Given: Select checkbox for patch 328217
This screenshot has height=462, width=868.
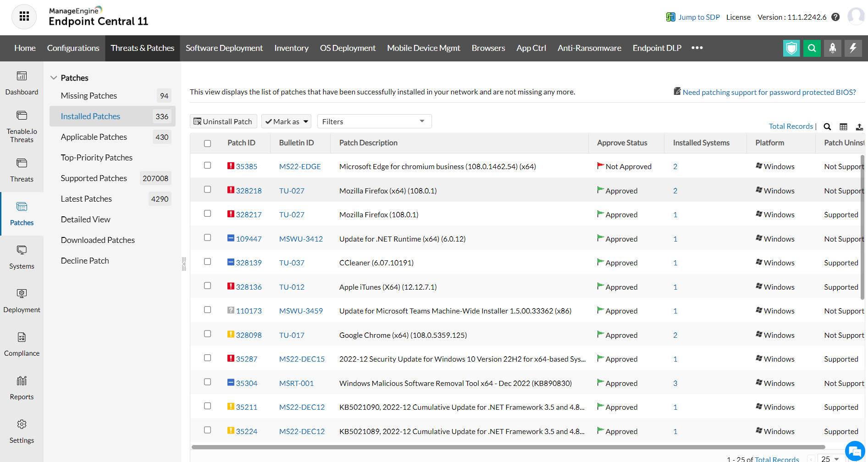Looking at the screenshot, I should [207, 214].
